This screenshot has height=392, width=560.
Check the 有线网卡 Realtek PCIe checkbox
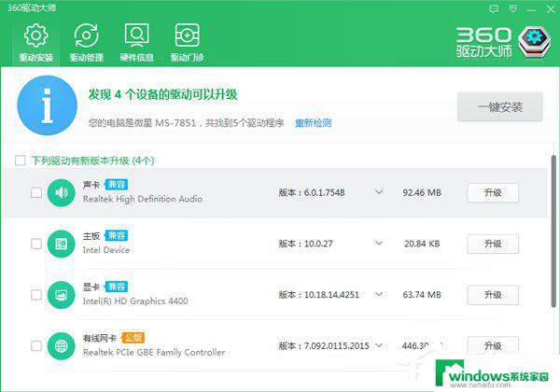(x=36, y=346)
